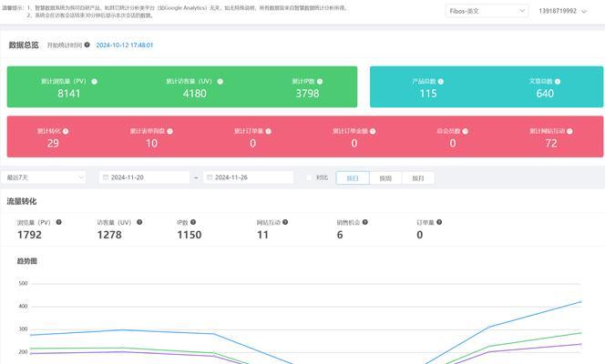Click info icon next to 累计转化
This screenshot has height=364, width=605.
point(66,131)
